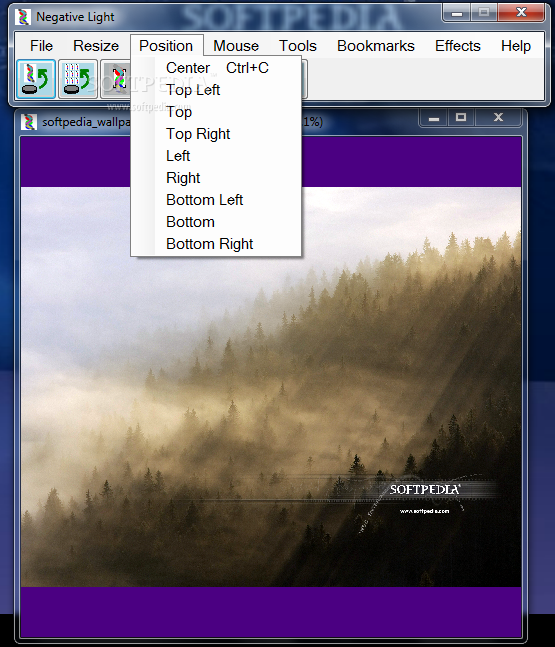Minimize the softpedia_wallpaper image window
This screenshot has width=555, height=647.
click(x=434, y=118)
